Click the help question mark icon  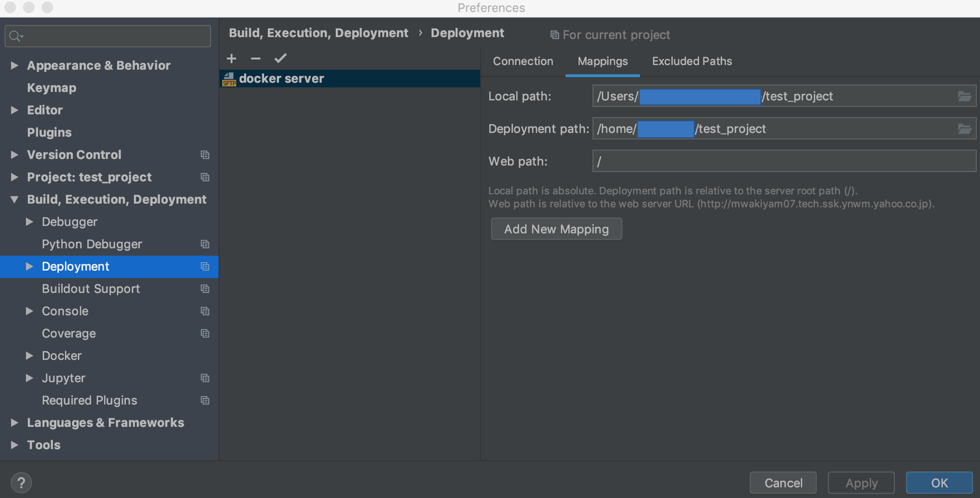coord(21,483)
